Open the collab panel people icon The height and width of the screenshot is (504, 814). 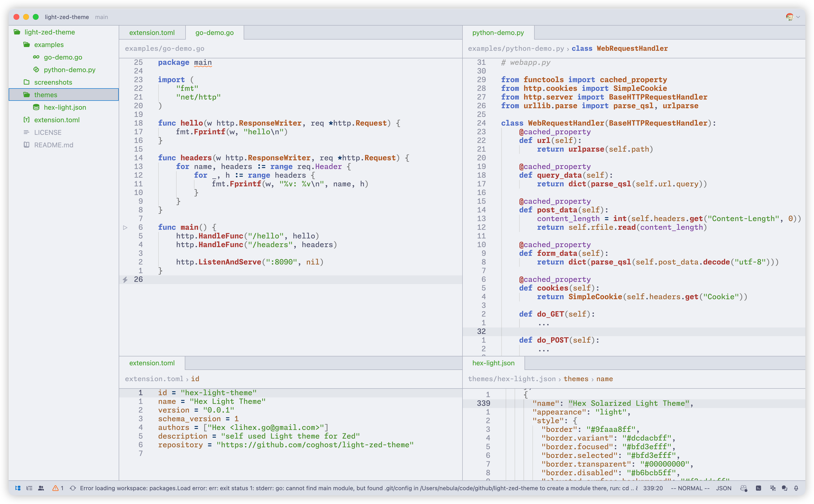(41, 488)
